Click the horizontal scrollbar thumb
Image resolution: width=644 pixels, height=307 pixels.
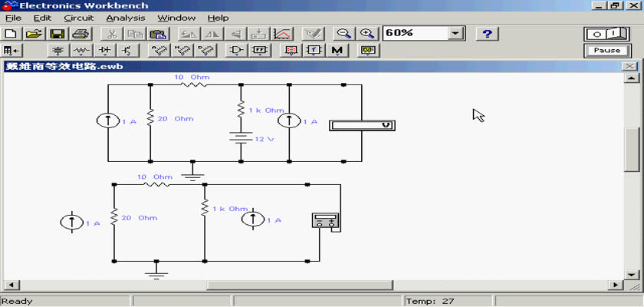coord(300,285)
